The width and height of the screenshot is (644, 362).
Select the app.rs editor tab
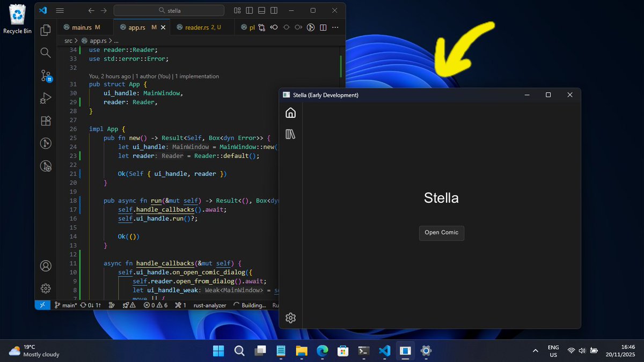142,27
